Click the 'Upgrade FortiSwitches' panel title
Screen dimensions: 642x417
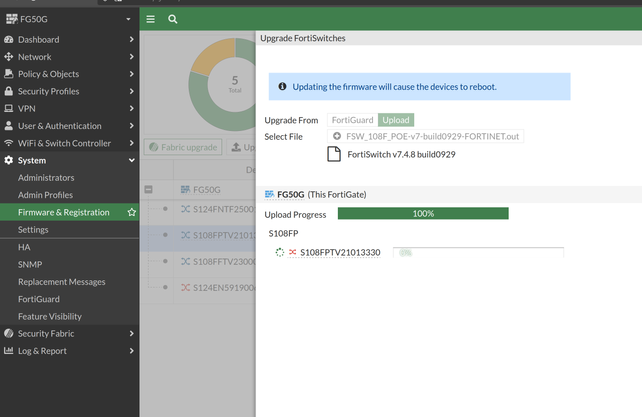(303, 38)
